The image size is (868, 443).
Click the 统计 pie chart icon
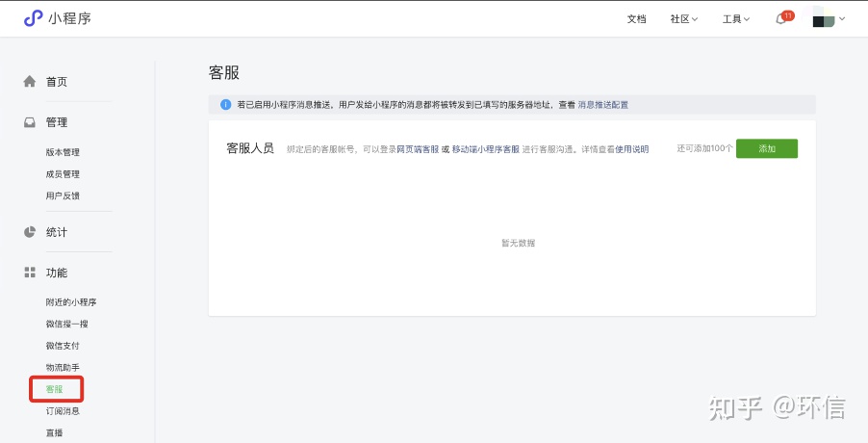(30, 232)
